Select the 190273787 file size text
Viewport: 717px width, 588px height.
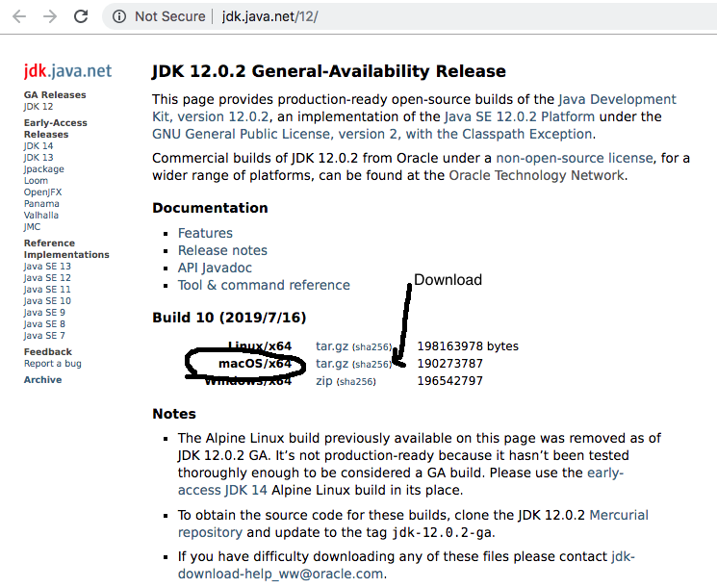pos(450,364)
